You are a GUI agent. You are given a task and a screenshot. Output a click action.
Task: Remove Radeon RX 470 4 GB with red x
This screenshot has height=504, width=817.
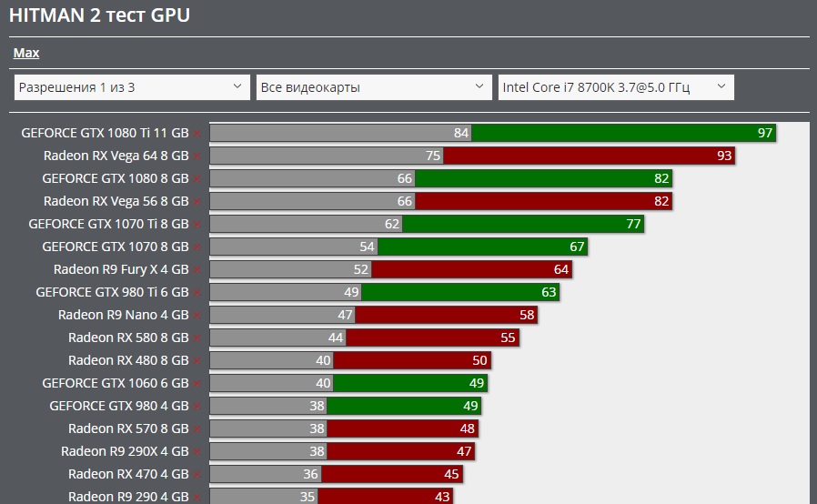(x=197, y=475)
